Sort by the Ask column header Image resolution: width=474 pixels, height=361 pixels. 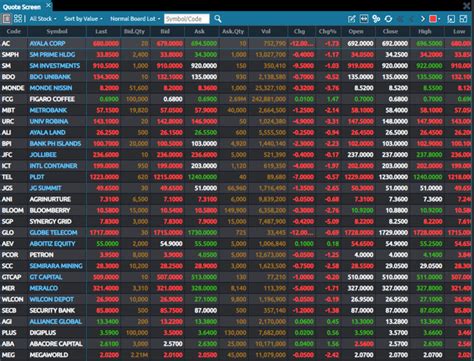pyautogui.click(x=199, y=32)
